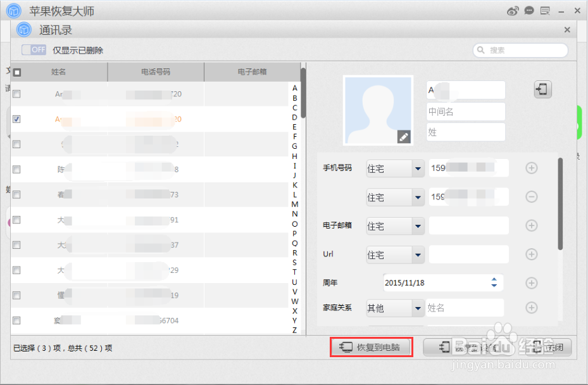
Task: Click the 苹果恢复大师 app logo
Action: [14, 11]
